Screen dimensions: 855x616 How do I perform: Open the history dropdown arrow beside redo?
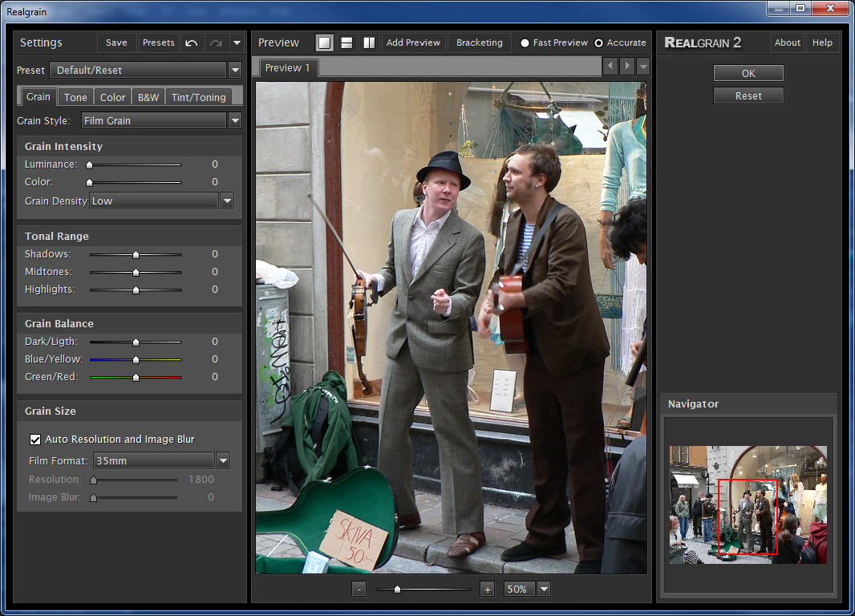237,43
